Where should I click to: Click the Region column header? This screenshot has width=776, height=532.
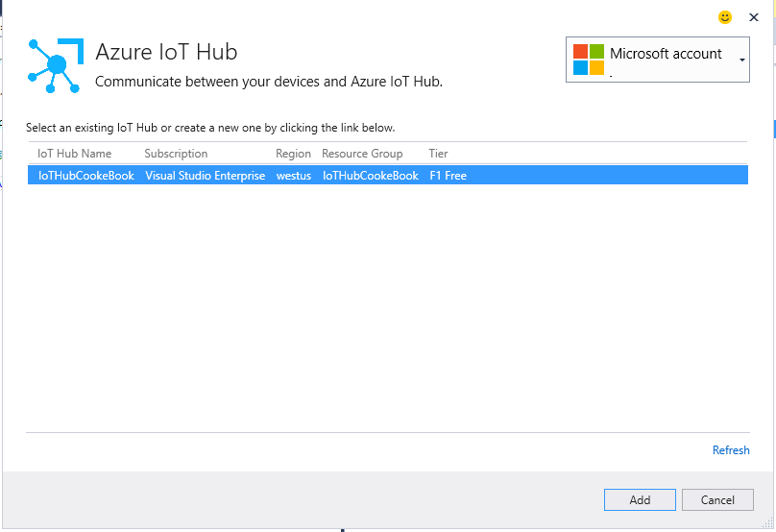pos(293,154)
